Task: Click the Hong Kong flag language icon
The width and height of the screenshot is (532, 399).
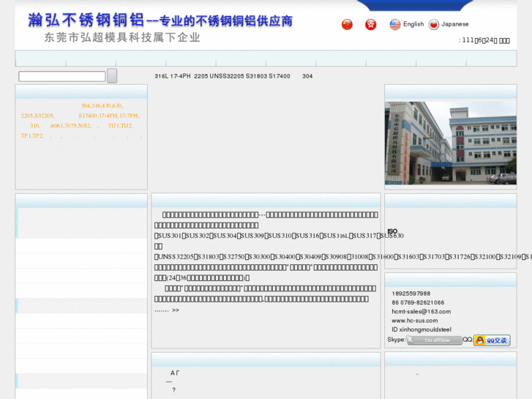Action: click(370, 24)
